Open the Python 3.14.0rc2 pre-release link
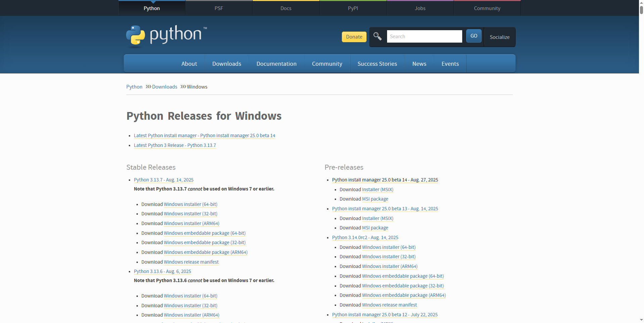The image size is (644, 323). pyautogui.click(x=365, y=237)
